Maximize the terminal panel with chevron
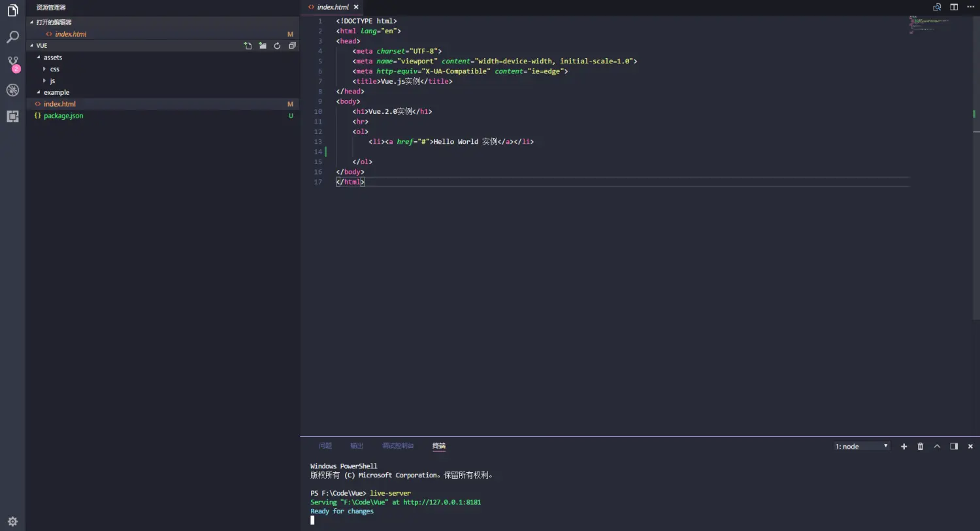 click(937, 446)
